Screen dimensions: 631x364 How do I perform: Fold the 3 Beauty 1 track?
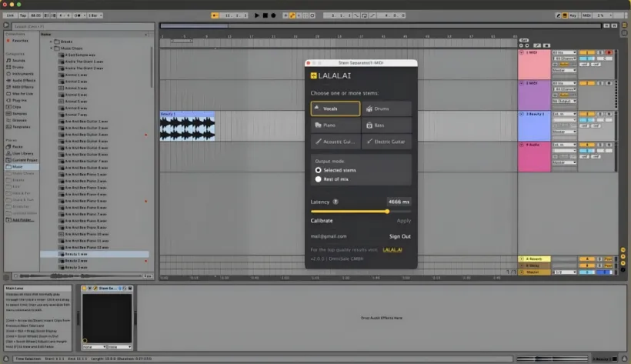pos(522,114)
